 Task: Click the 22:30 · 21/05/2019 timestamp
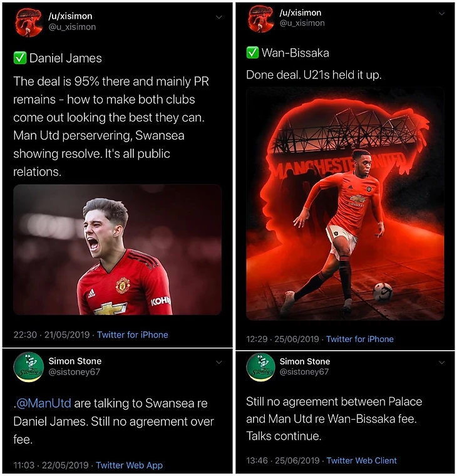point(51,335)
